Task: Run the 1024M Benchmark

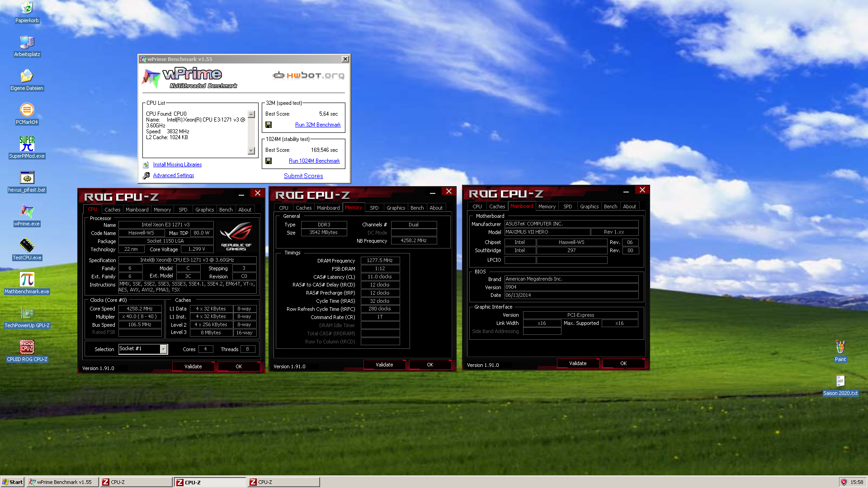Action: tap(314, 161)
